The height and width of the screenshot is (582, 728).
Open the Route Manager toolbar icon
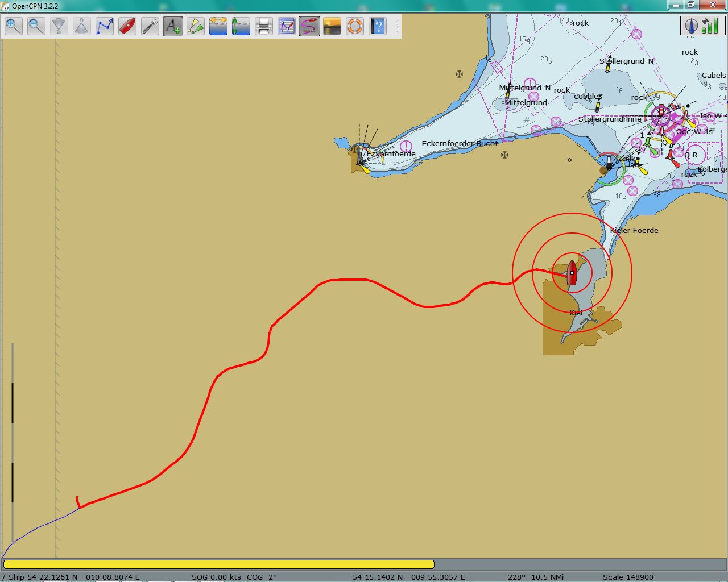tap(287, 26)
